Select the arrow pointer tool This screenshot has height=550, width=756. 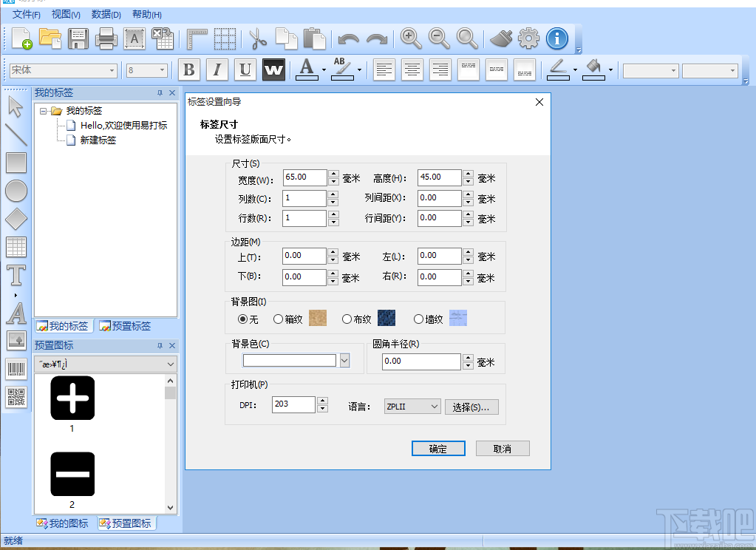click(x=16, y=106)
